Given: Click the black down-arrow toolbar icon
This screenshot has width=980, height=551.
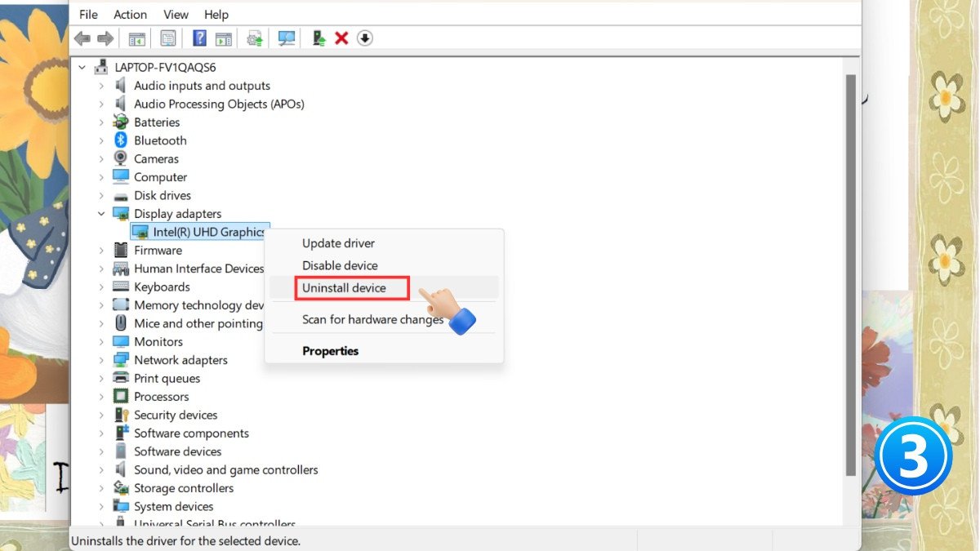Looking at the screenshot, I should click(x=365, y=38).
